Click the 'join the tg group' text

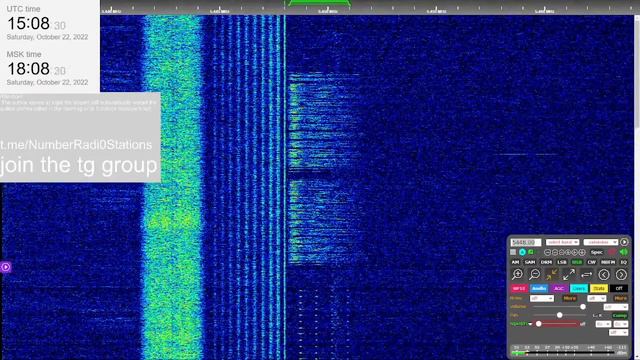click(x=78, y=165)
